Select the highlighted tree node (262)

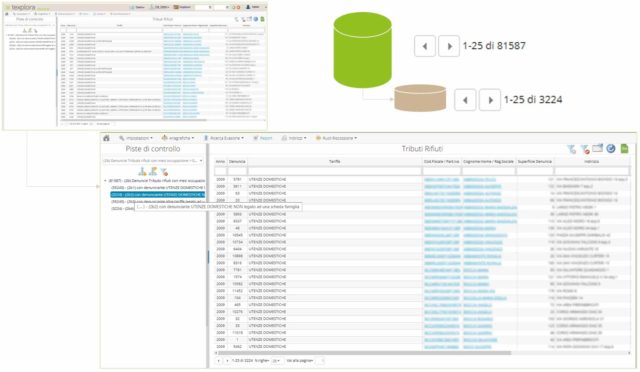(x=158, y=194)
